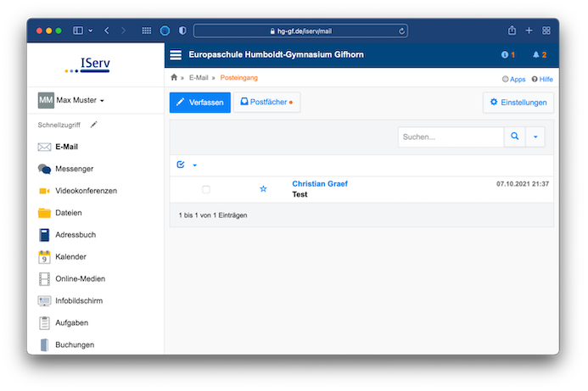Click the date "07.10.2021 21:37"

tap(523, 184)
